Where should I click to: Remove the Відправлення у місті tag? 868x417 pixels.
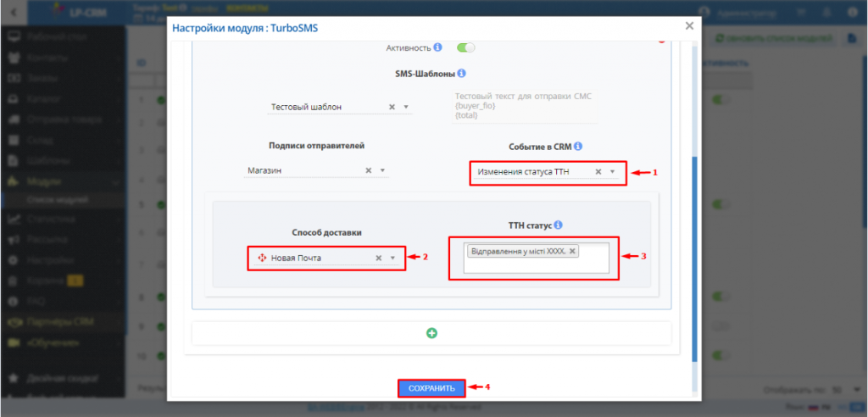[x=572, y=251]
